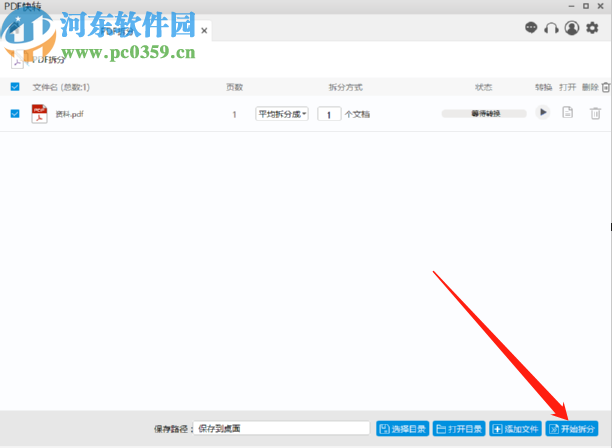Maximize the PDF快转 window
The image size is (612, 448).
coord(586,6)
